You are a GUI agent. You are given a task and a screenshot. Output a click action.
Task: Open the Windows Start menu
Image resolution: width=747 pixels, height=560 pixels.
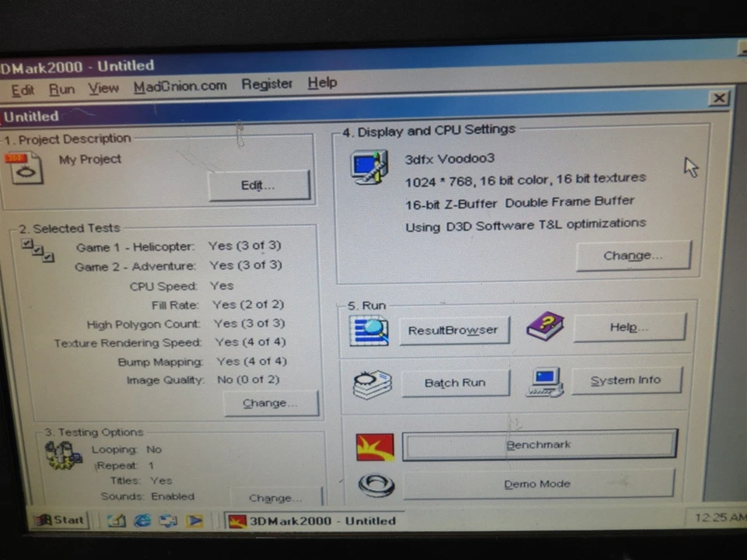[x=60, y=520]
